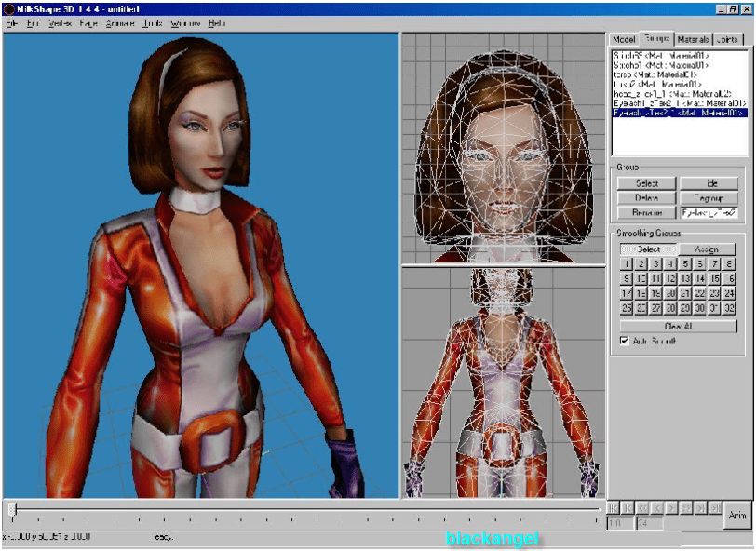Toggle the Anim mode button
Image resolution: width=756 pixels, height=551 pixels.
736,515
